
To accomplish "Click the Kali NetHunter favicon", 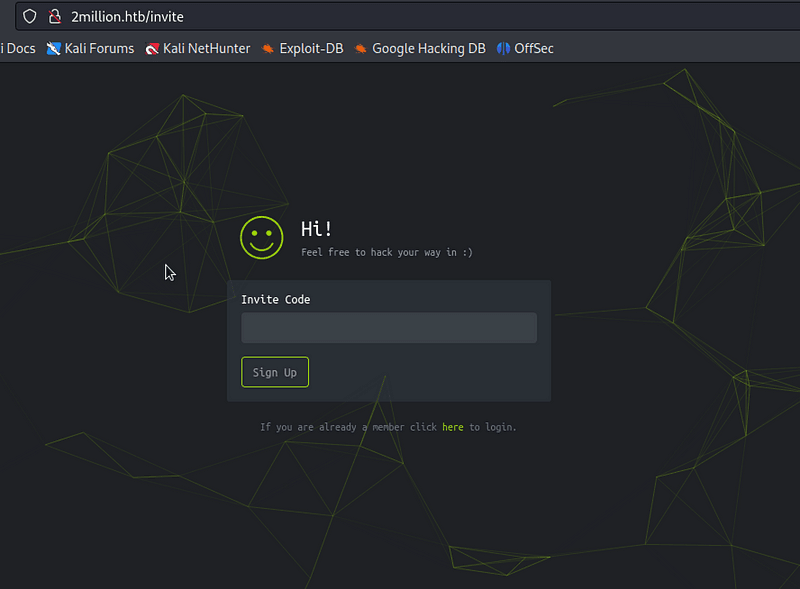I will point(153,48).
